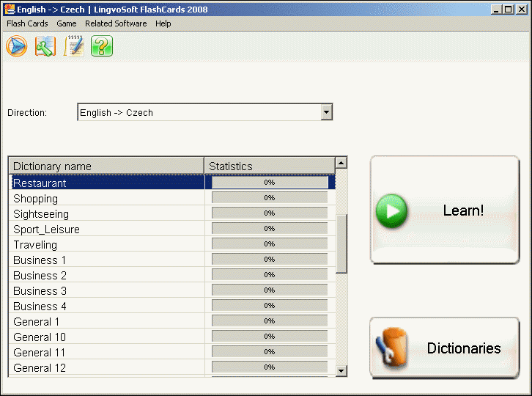Open the Related Software menu
Image resolution: width=532 pixels, height=396 pixels.
coord(116,23)
